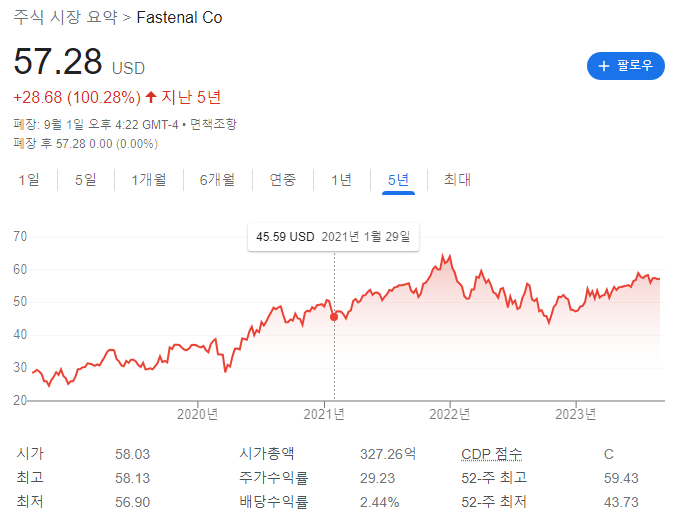
Task: Click the 시가총액 label
Action: [267, 454]
